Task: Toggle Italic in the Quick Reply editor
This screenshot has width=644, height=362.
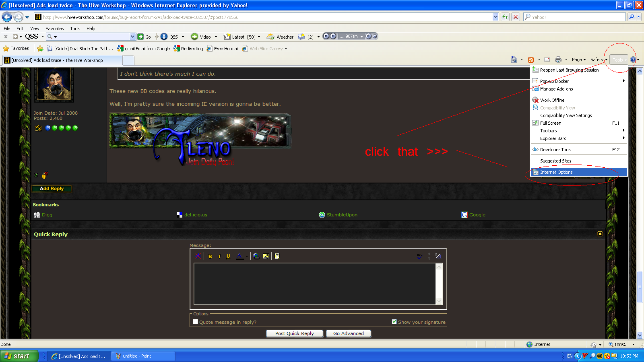Action: click(x=219, y=256)
